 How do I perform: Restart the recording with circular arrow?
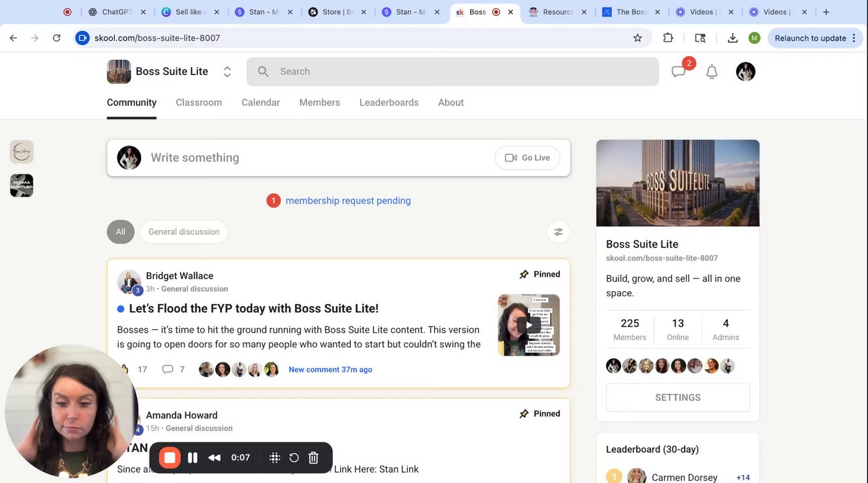tap(294, 458)
